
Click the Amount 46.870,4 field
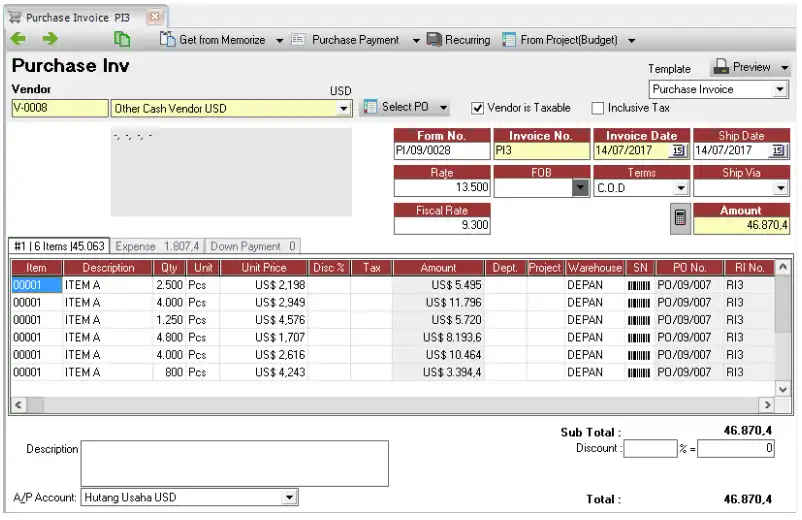[x=741, y=225]
